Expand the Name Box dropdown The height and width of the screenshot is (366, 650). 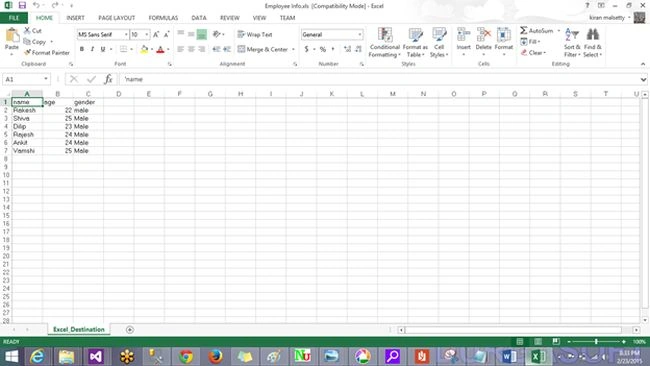click(x=46, y=79)
